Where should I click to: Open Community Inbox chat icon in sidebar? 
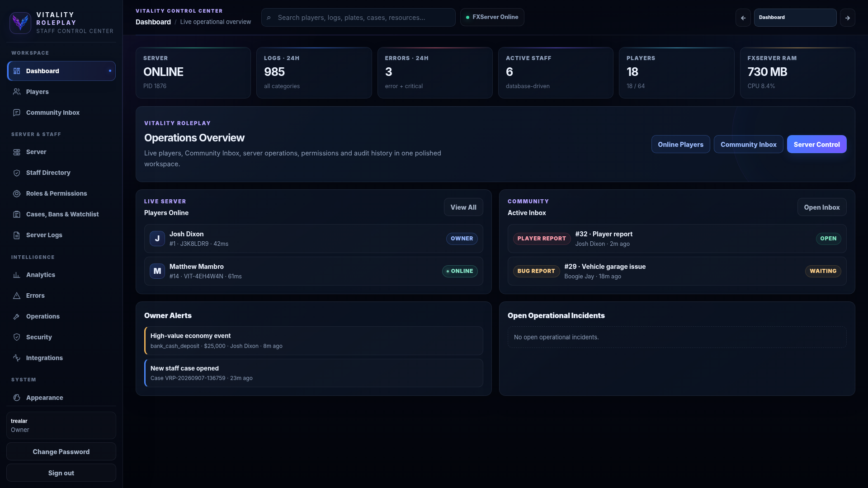17,113
